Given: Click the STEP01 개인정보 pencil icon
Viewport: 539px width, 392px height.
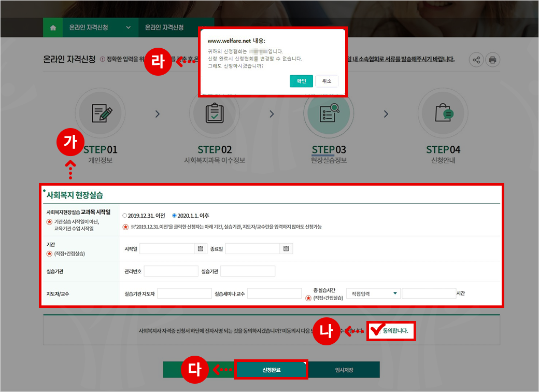Looking at the screenshot, I should tap(100, 113).
